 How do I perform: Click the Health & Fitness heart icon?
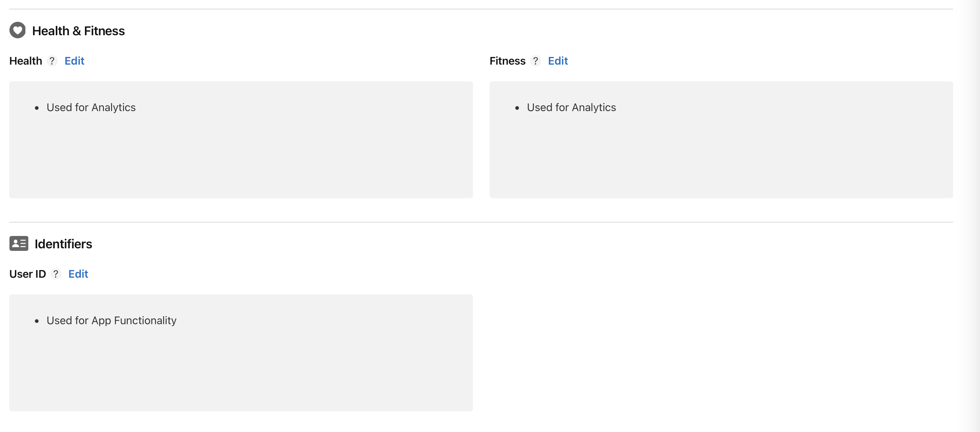(17, 30)
